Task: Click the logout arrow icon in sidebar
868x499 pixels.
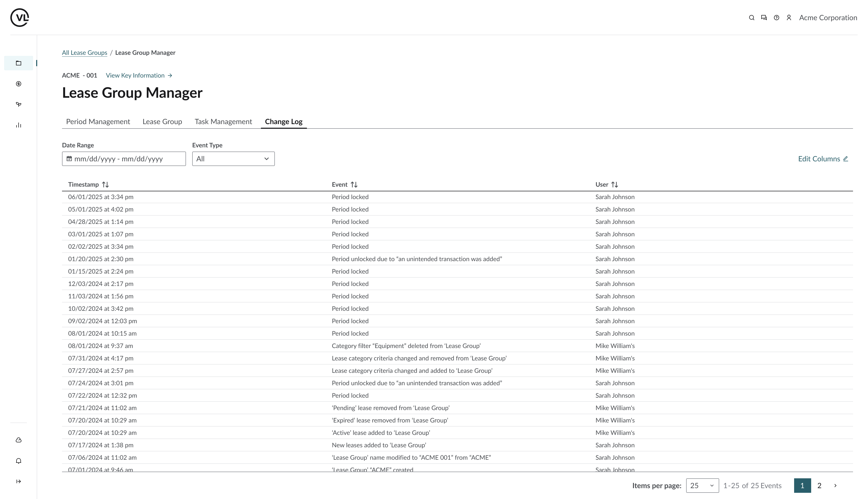Action: [19, 481]
